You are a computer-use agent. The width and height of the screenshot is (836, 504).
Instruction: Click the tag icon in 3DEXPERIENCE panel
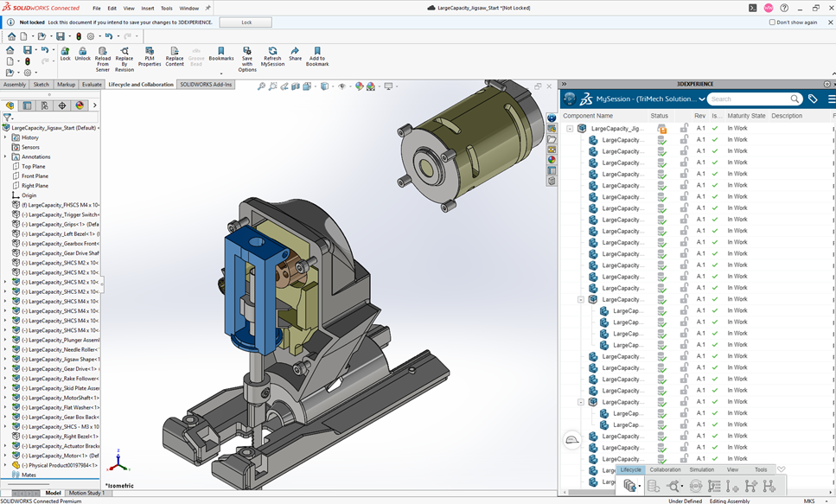(813, 99)
